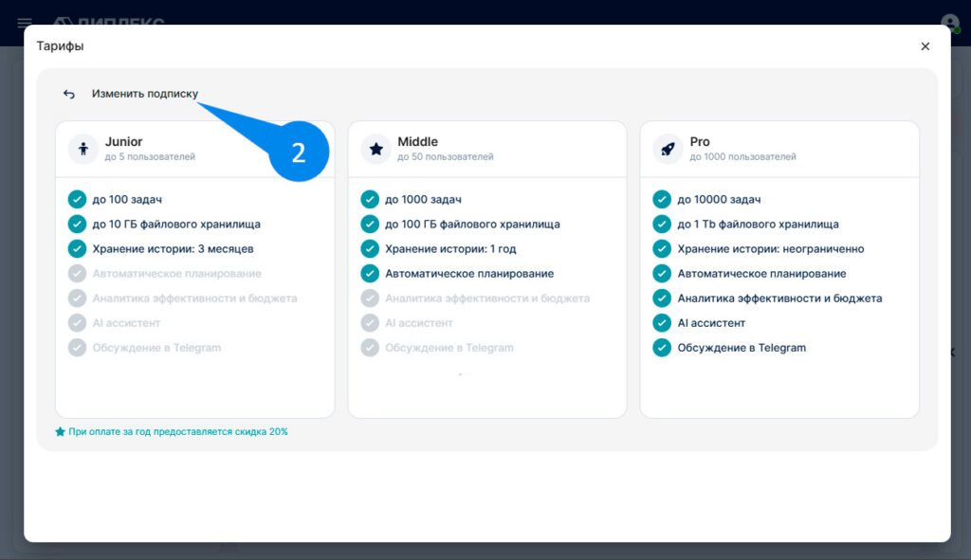The height and width of the screenshot is (560, 971).
Task: Click the blue numbered 2 callout marker
Action: click(x=299, y=152)
